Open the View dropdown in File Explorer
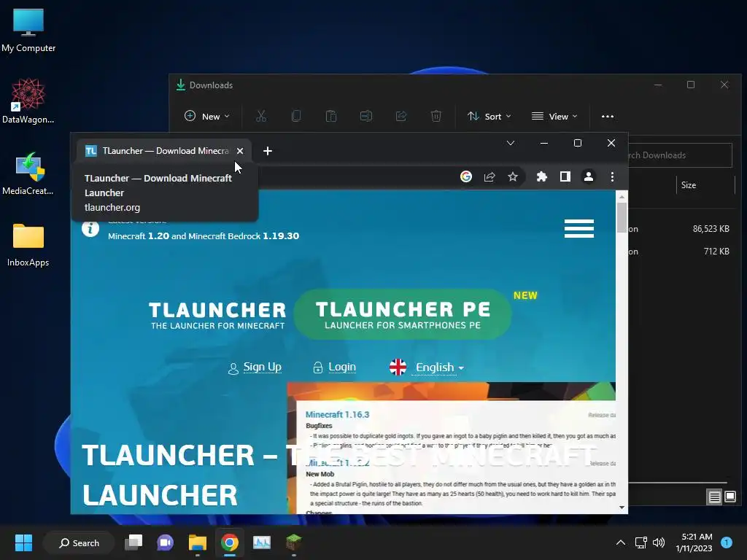The height and width of the screenshot is (560, 747). [554, 116]
